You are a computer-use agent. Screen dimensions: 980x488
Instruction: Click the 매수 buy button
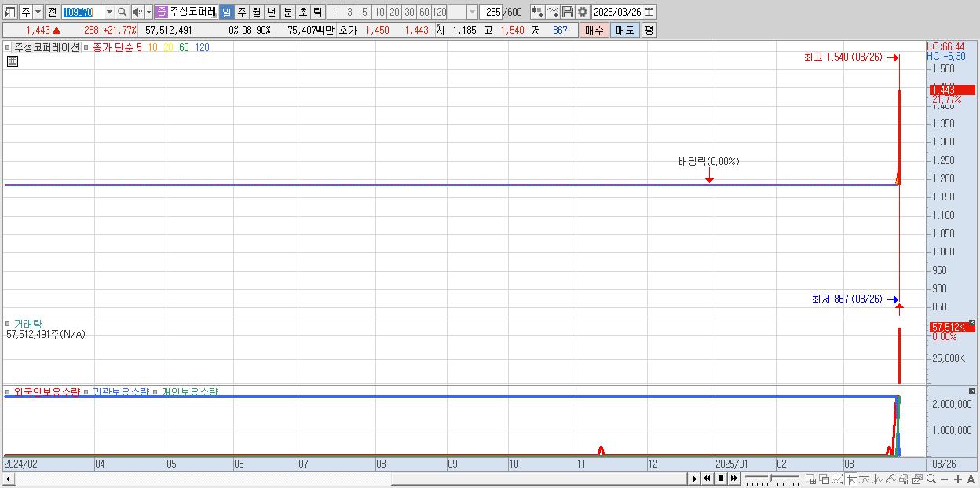click(x=594, y=30)
